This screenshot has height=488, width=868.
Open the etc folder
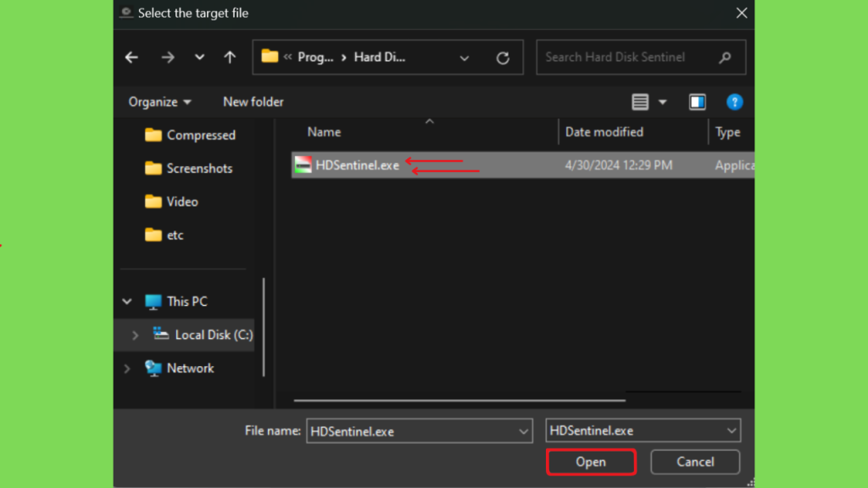coord(164,235)
